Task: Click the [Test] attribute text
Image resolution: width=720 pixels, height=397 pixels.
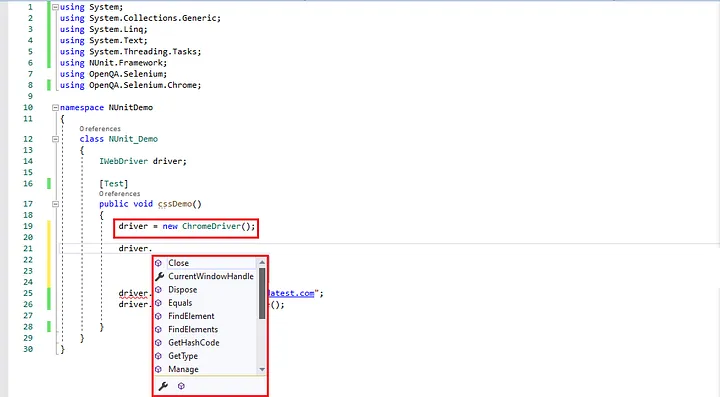Action: coord(113,184)
